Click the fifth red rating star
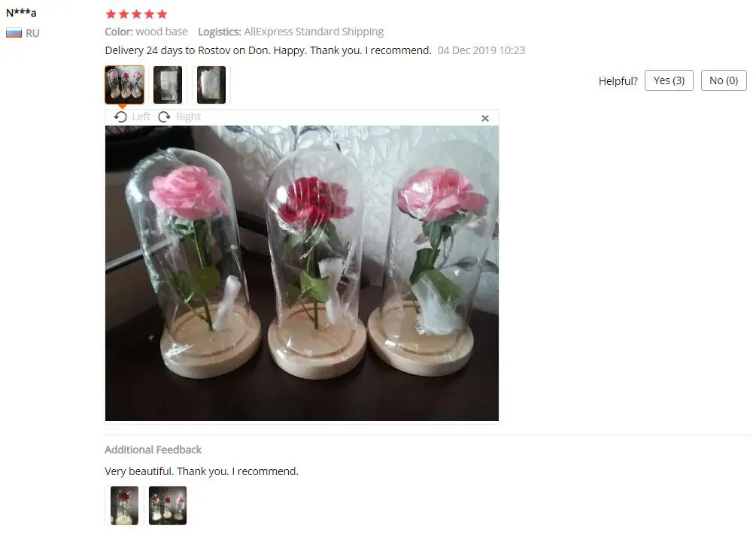This screenshot has width=756, height=533. click(x=162, y=14)
